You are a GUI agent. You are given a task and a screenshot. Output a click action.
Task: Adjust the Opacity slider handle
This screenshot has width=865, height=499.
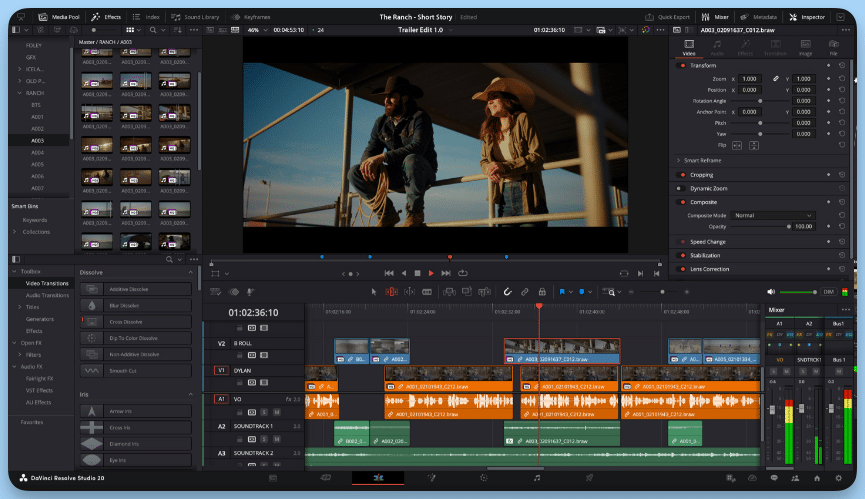coord(789,227)
